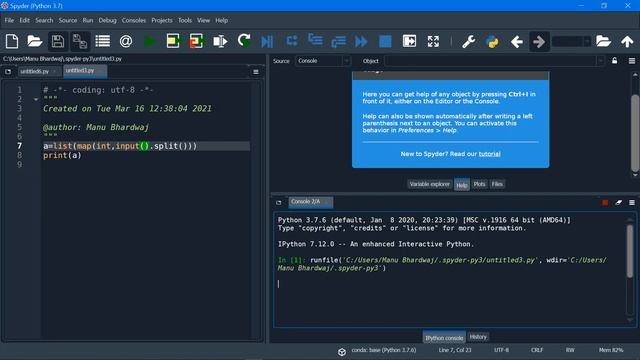Stop console execution red square
Image resolution: width=640 pixels, height=360 pixels.
coord(605,202)
